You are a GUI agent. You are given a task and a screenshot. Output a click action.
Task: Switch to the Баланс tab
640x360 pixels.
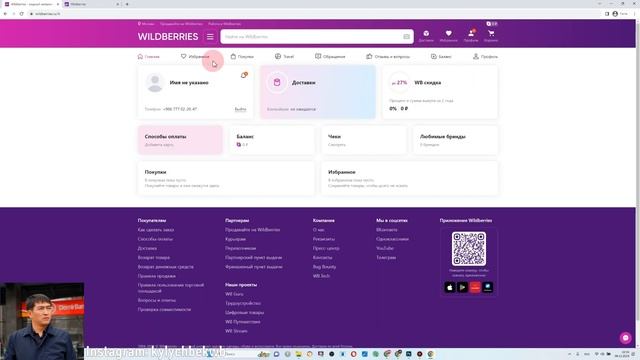(x=441, y=56)
